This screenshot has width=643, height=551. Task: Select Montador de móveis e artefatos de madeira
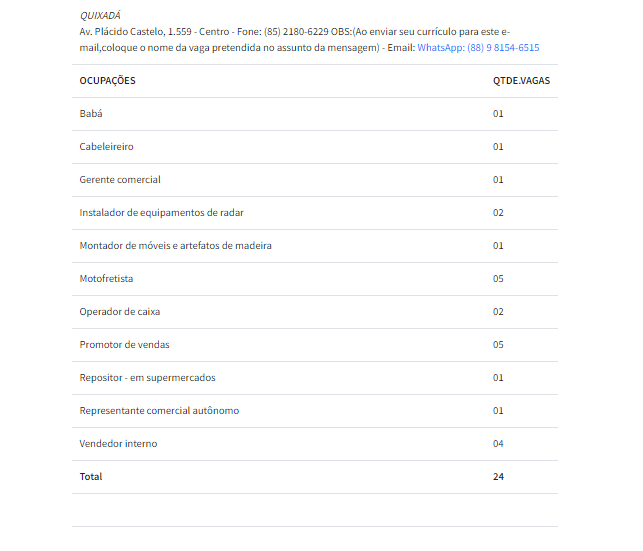(x=175, y=246)
